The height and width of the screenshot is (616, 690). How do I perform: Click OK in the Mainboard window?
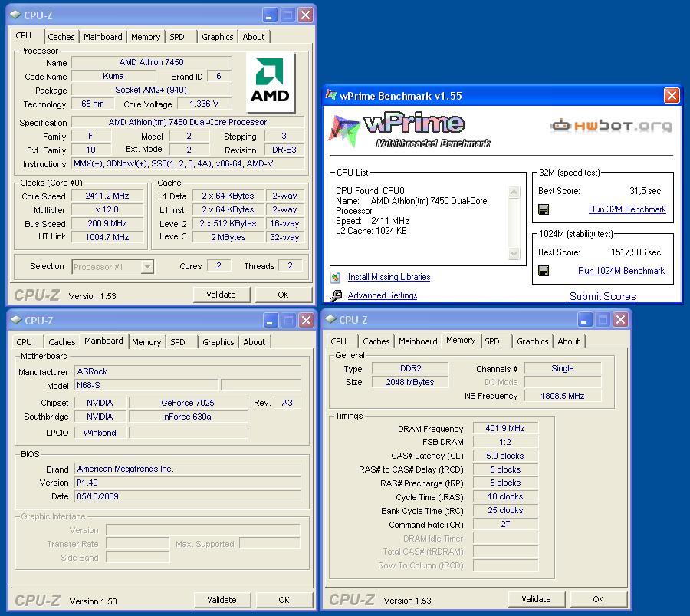[284, 600]
